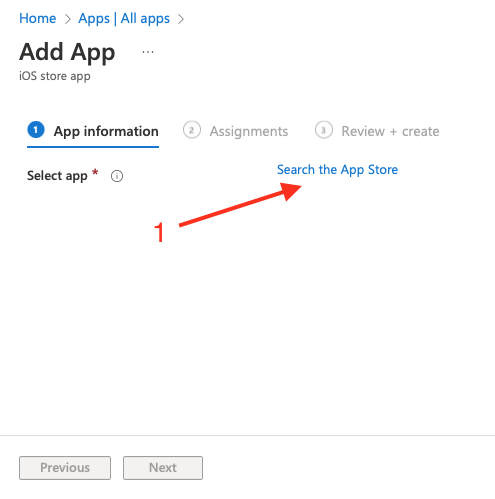This screenshot has height=499, width=495.
Task: Click the chevron after All apps breadcrumb
Action: tap(181, 19)
